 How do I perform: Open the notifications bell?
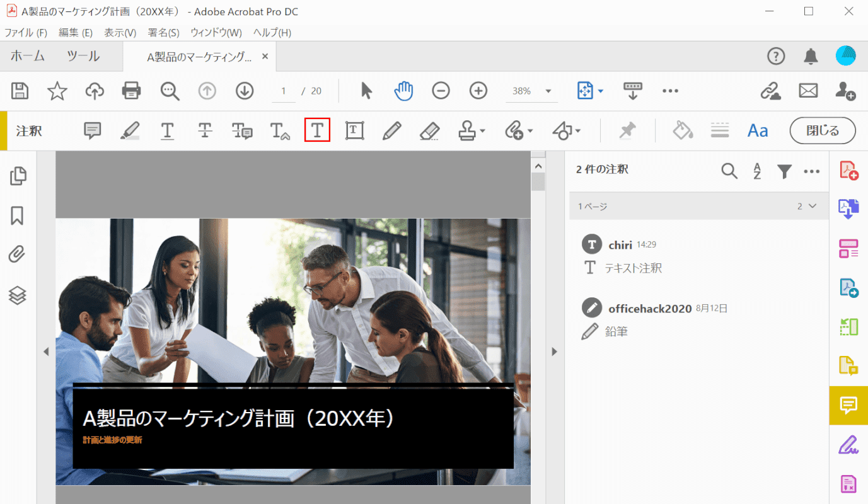811,56
